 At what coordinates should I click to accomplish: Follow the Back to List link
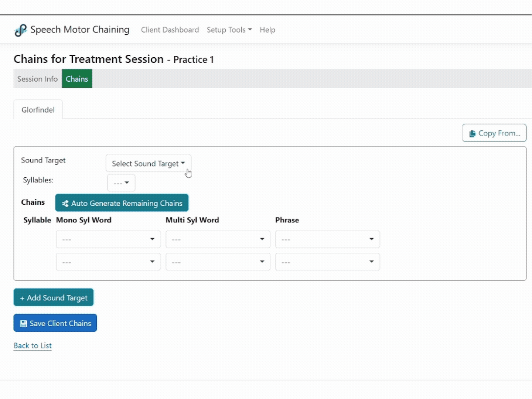(33, 346)
